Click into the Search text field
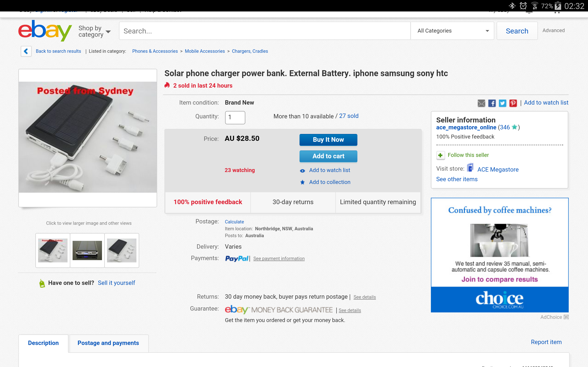The height and width of the screenshot is (367, 588). pyautogui.click(x=265, y=31)
